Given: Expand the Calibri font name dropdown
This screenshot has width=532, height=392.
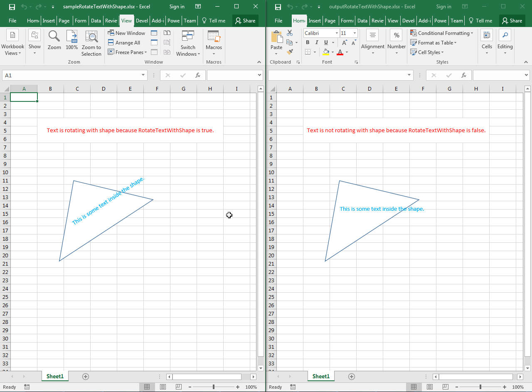Looking at the screenshot, I should 336,33.
